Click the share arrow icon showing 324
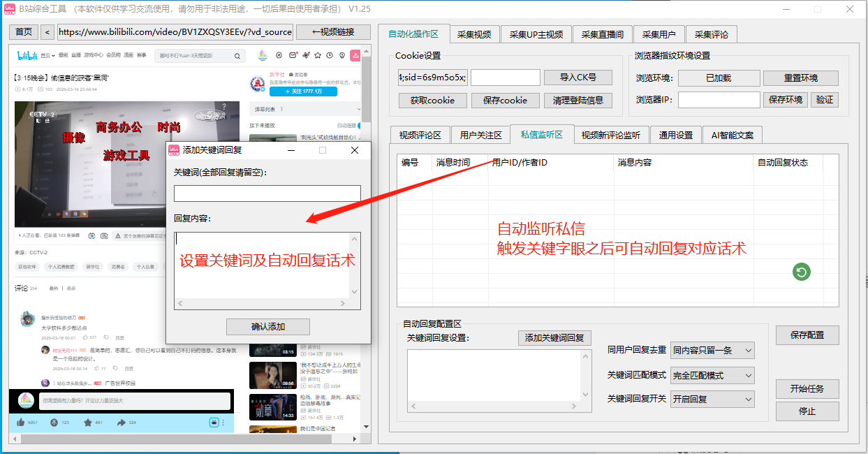868x454 pixels. (x=121, y=422)
